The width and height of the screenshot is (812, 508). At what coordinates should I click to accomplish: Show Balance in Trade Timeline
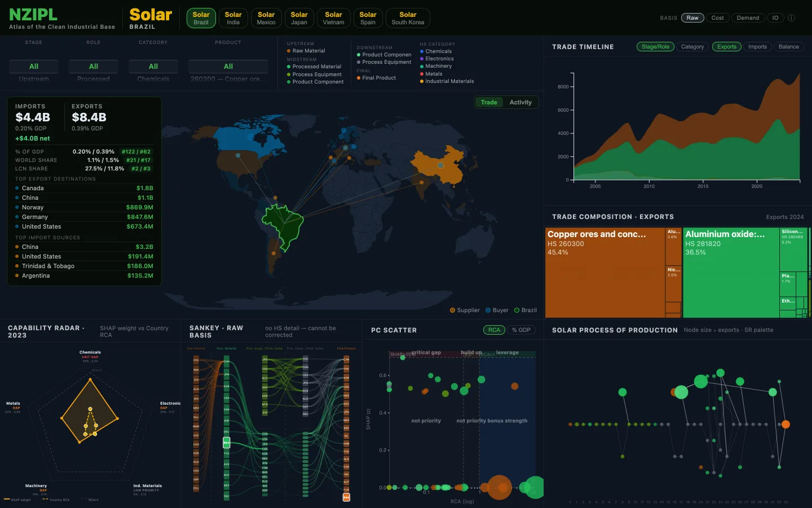[789, 47]
